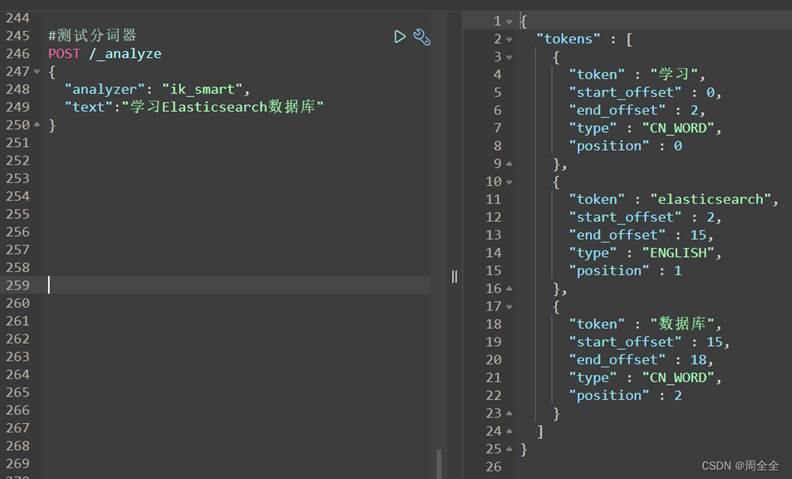Collapse request body fold at line 247

coord(37,72)
